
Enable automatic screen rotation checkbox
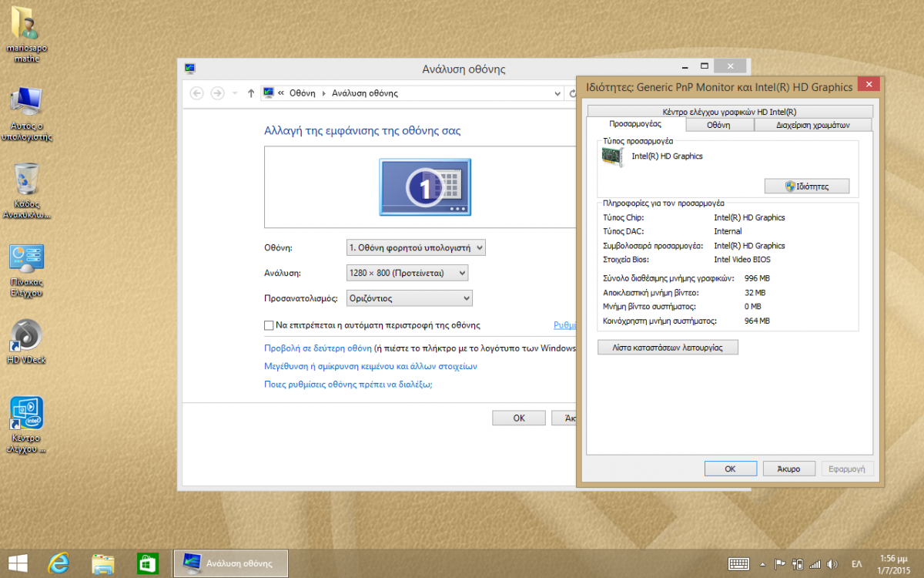(269, 325)
